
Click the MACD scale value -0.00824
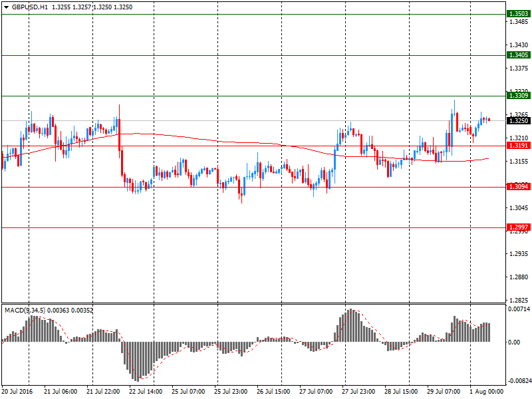coord(519,381)
